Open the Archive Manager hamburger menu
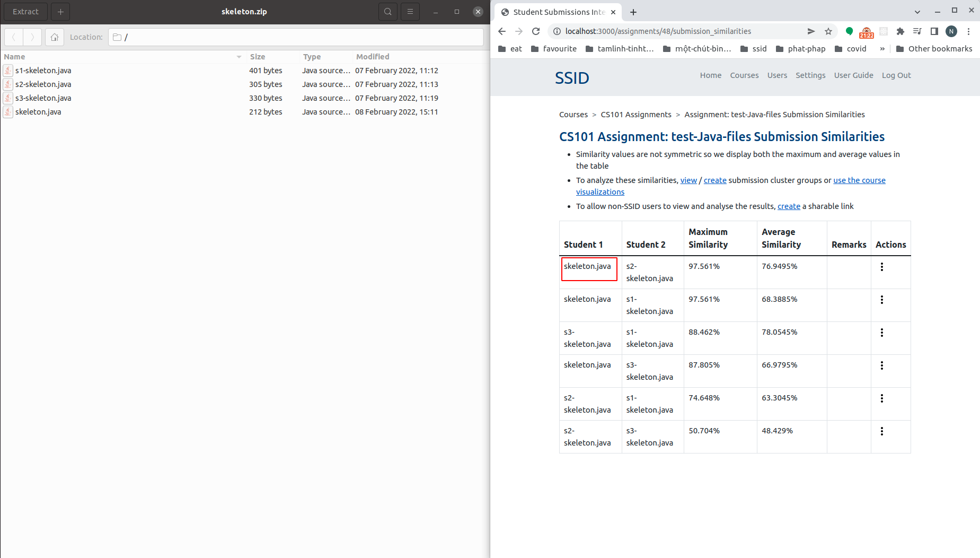The image size is (980, 558). coord(410,11)
